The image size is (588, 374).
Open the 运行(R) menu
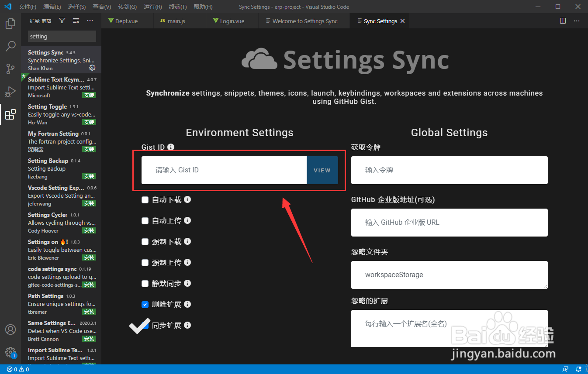point(152,7)
